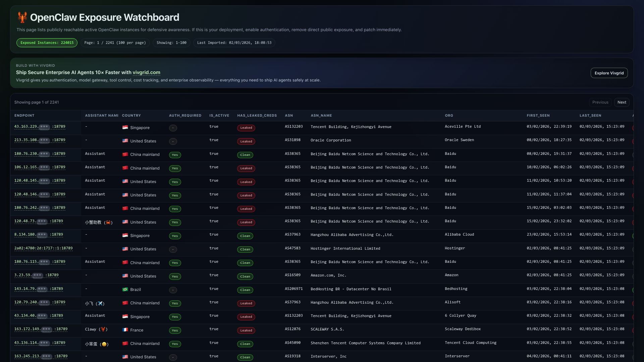Click the Clawy assistant name cell
The width and height of the screenshot is (644, 362).
(x=96, y=329)
